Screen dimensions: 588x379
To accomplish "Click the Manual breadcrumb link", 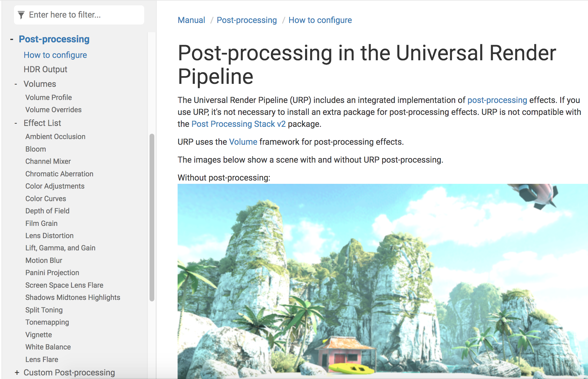I will [191, 20].
